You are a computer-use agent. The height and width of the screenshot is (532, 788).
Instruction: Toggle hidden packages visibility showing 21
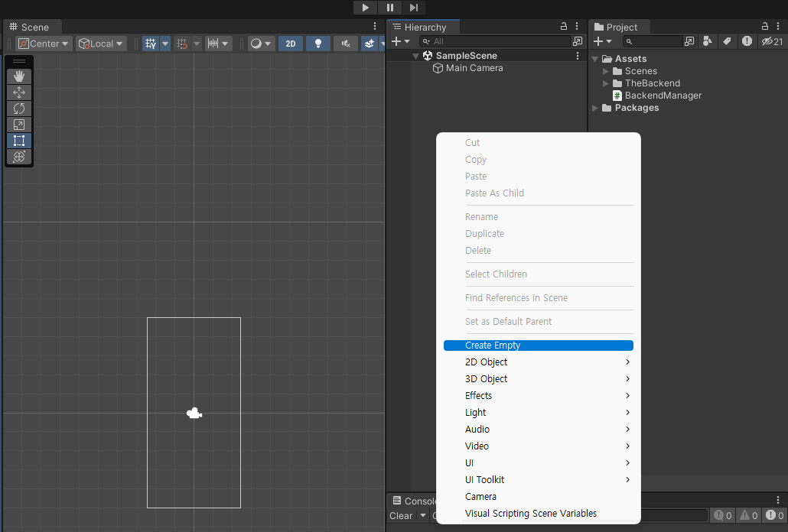pos(772,41)
